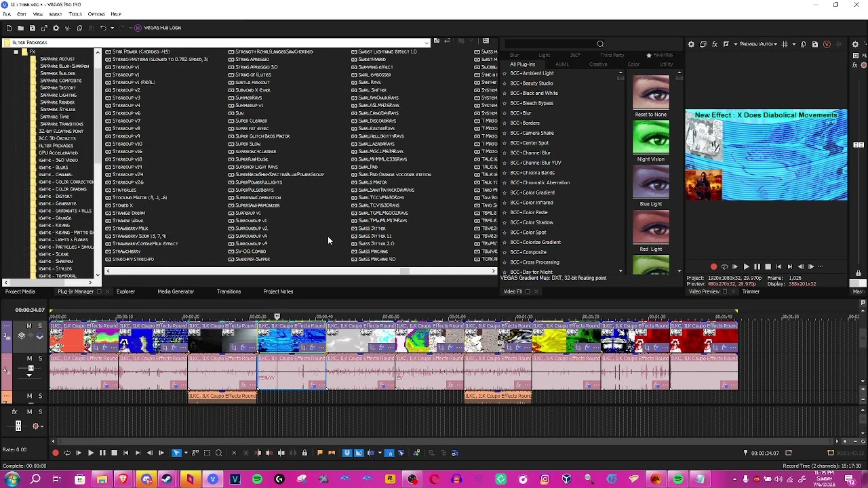
Task: Stop playback on the timeline transport bar
Action: (x=114, y=453)
